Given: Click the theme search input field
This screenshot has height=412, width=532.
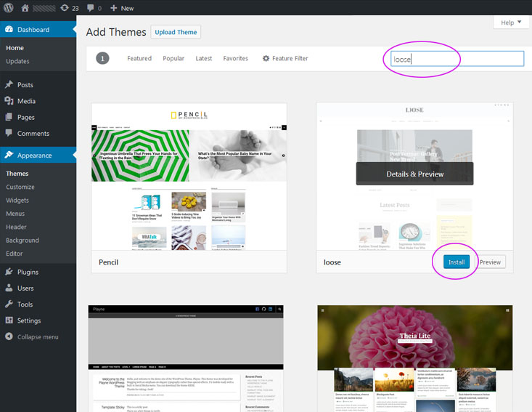Looking at the screenshot, I should click(457, 59).
